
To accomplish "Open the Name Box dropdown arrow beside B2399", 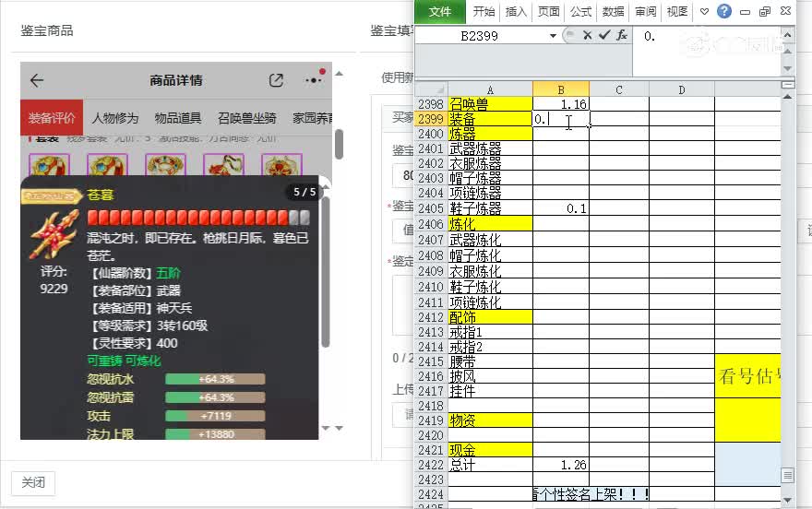I will (x=553, y=36).
